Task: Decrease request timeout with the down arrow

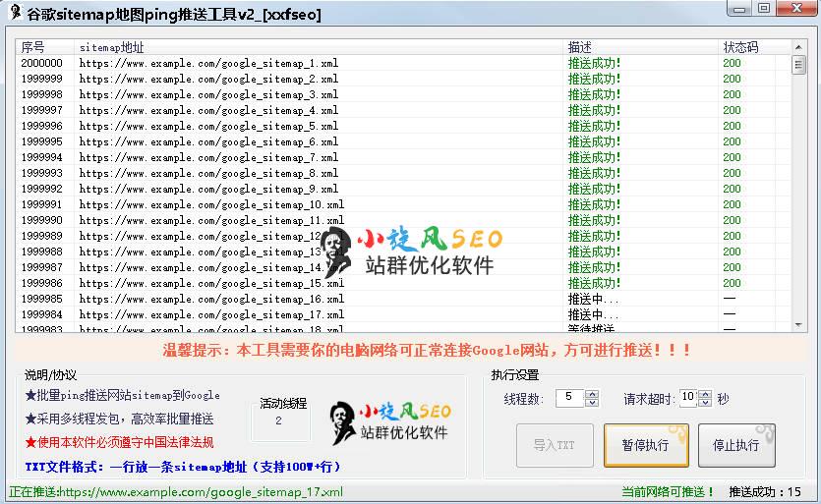Action: pyautogui.click(x=705, y=403)
